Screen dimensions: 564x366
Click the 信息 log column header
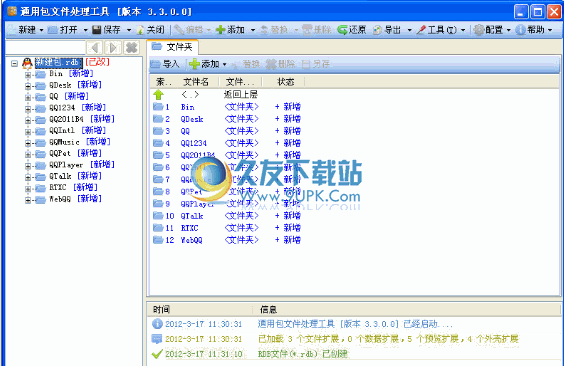(x=406, y=310)
